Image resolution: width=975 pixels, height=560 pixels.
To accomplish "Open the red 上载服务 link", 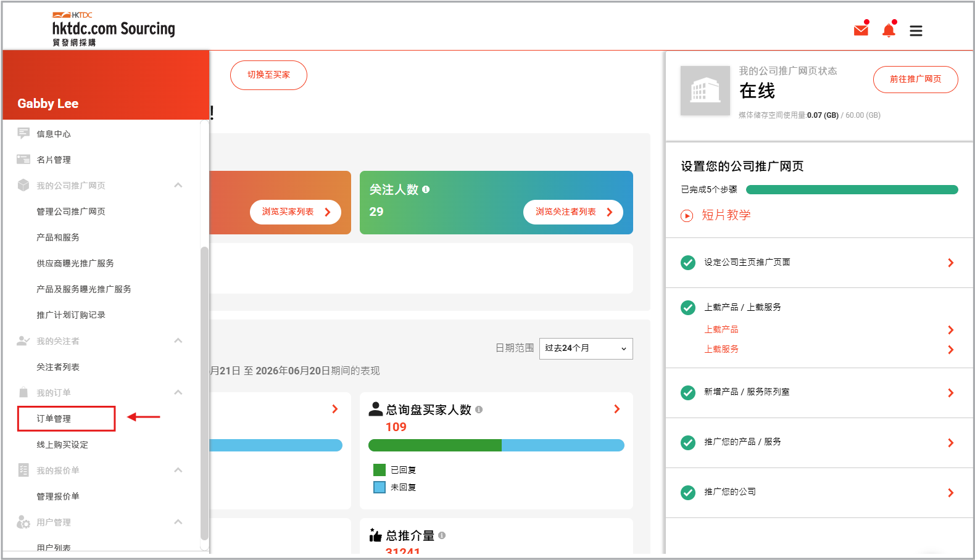I will pyautogui.click(x=721, y=349).
